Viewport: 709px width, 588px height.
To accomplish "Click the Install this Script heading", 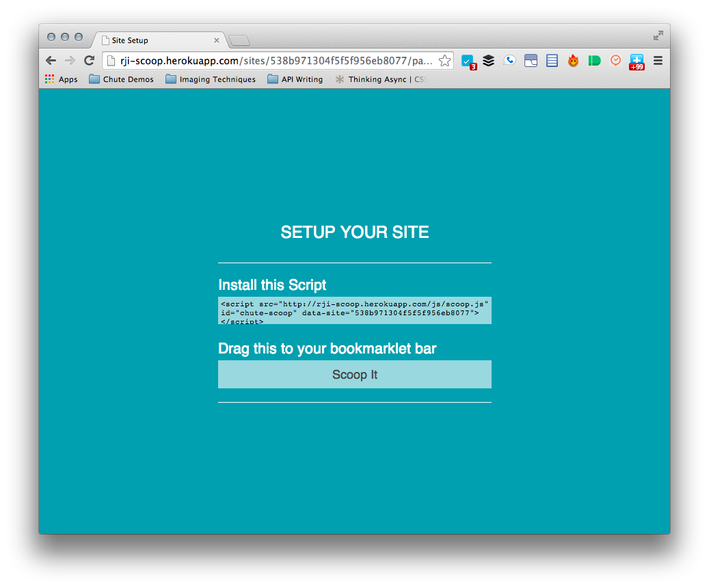I will click(272, 285).
